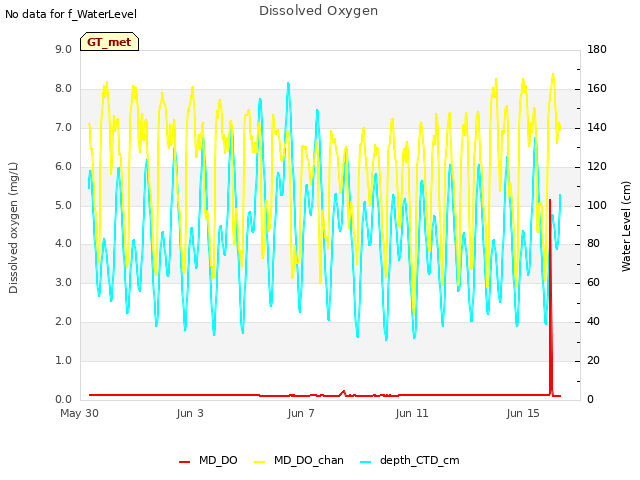Select the Dissolved Oxygen chart title
The width and height of the screenshot is (640, 480).
click(318, 11)
